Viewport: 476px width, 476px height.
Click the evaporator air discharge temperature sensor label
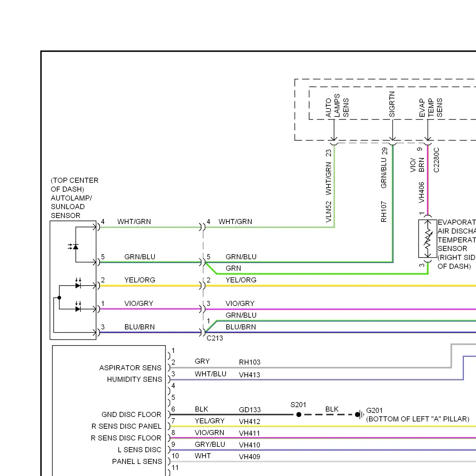coord(457,244)
